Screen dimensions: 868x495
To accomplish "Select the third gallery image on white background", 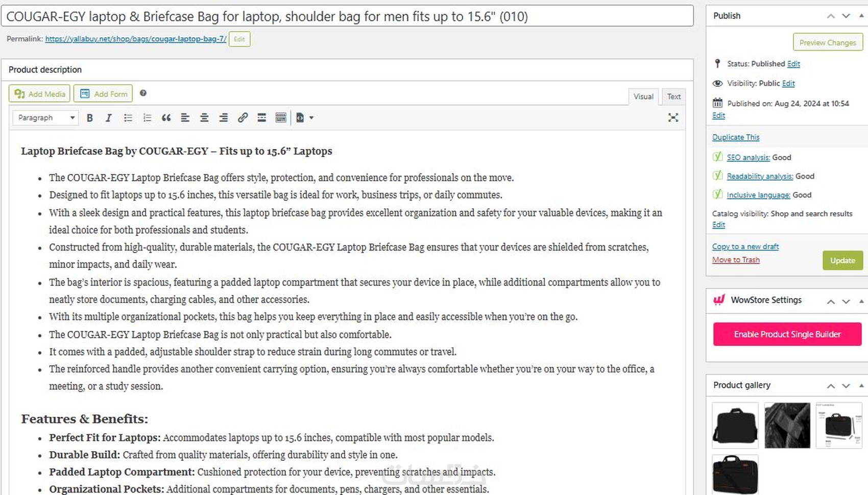I will coord(839,426).
